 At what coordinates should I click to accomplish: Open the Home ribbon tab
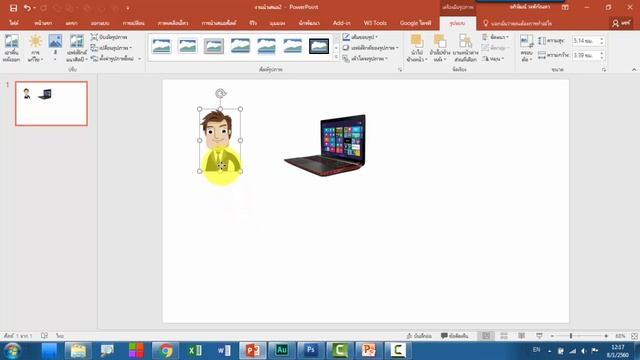[43, 23]
